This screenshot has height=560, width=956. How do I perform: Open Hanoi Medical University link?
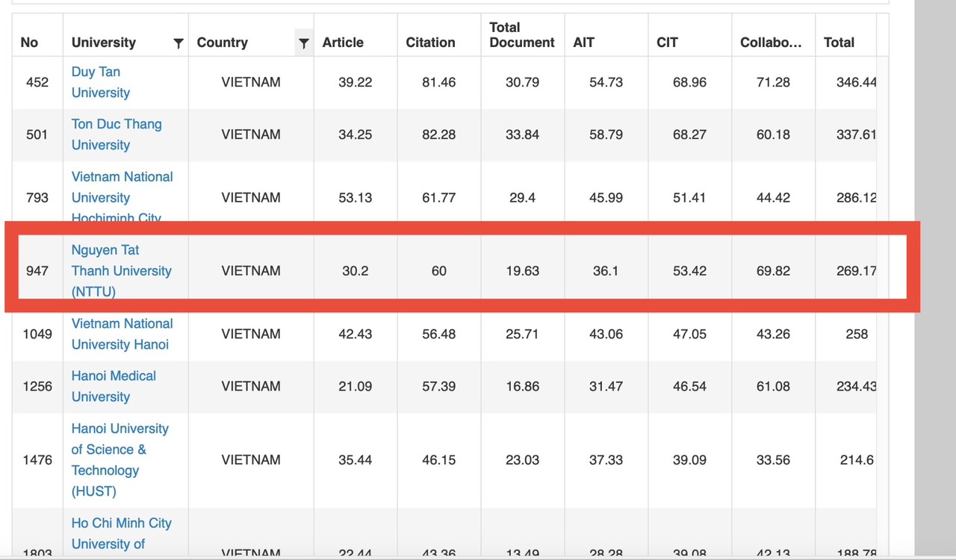click(114, 386)
